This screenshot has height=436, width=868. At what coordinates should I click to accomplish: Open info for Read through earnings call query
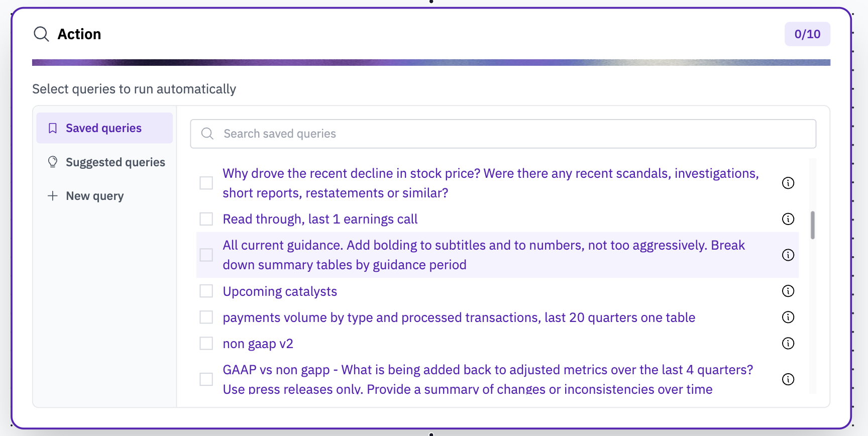pos(788,219)
